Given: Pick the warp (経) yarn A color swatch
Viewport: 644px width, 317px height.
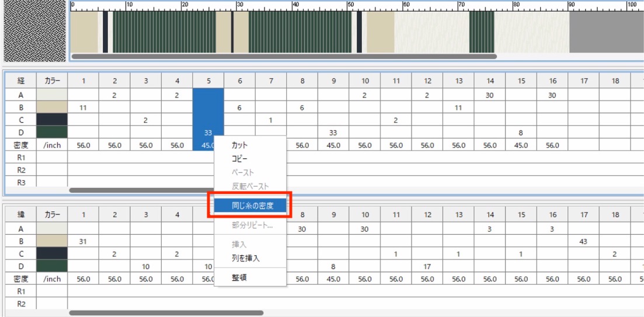Looking at the screenshot, I should (52, 95).
